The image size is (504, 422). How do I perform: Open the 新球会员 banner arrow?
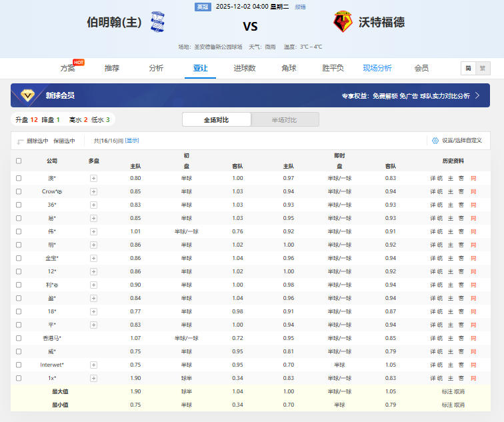(477, 95)
